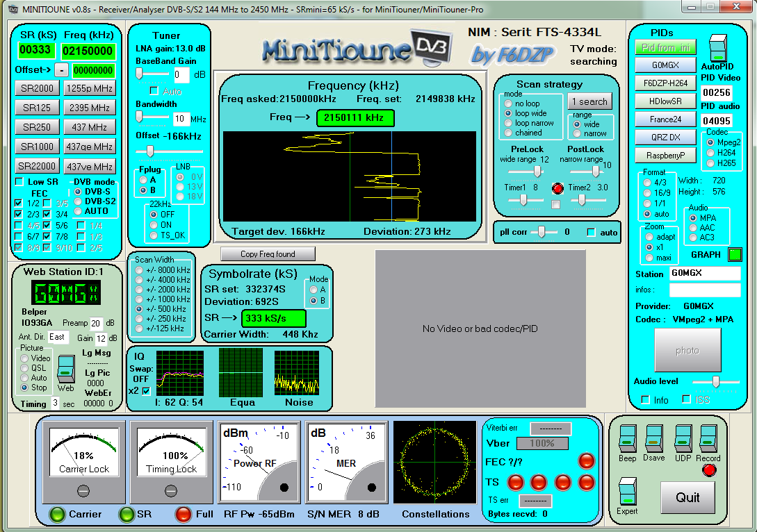Tune to the 1255p MHz preset

point(89,88)
